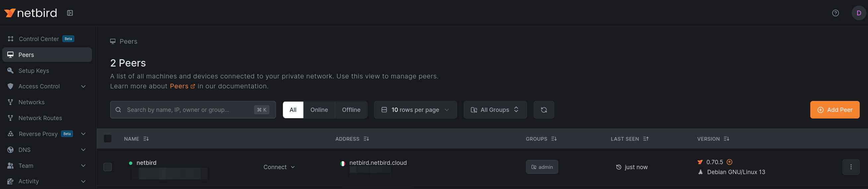Refresh the peers list
This screenshot has width=868, height=189.
pyautogui.click(x=544, y=110)
